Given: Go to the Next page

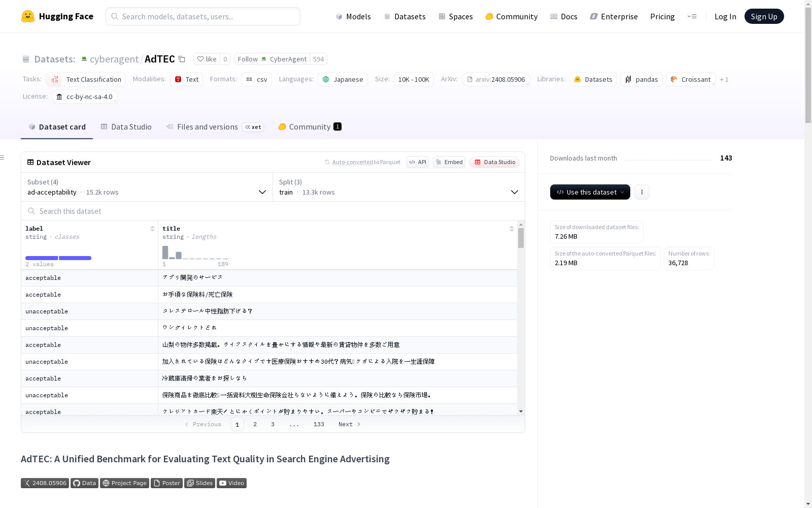Looking at the screenshot, I should coord(349,424).
